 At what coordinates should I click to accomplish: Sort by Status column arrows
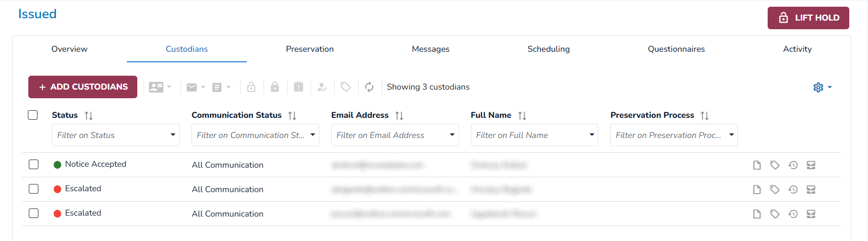tap(89, 115)
